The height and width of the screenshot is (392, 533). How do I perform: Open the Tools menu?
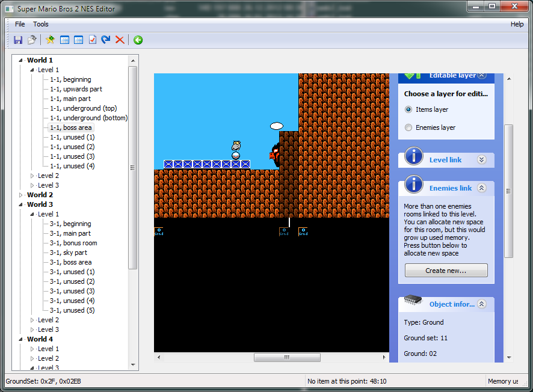(41, 24)
